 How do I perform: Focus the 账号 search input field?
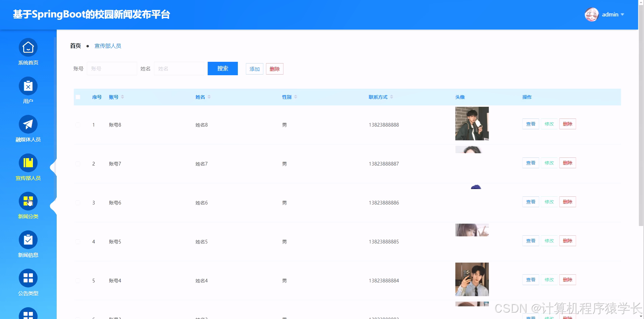click(112, 69)
